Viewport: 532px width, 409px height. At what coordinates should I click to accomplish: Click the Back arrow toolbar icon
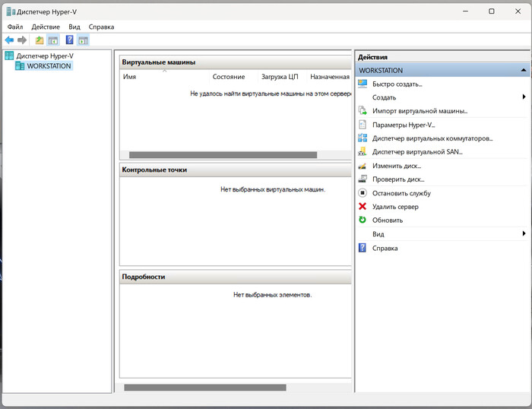pos(9,40)
